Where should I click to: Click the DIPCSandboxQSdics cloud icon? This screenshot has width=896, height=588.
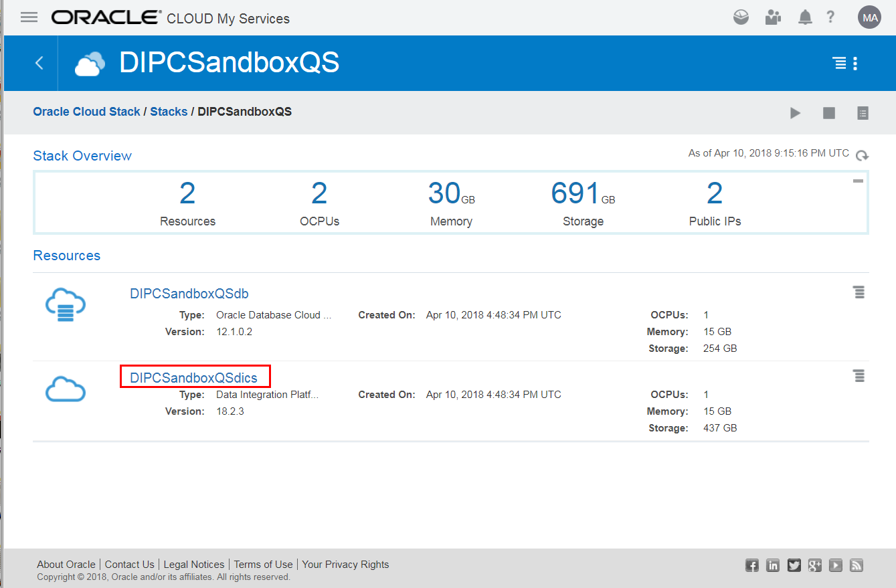click(66, 389)
